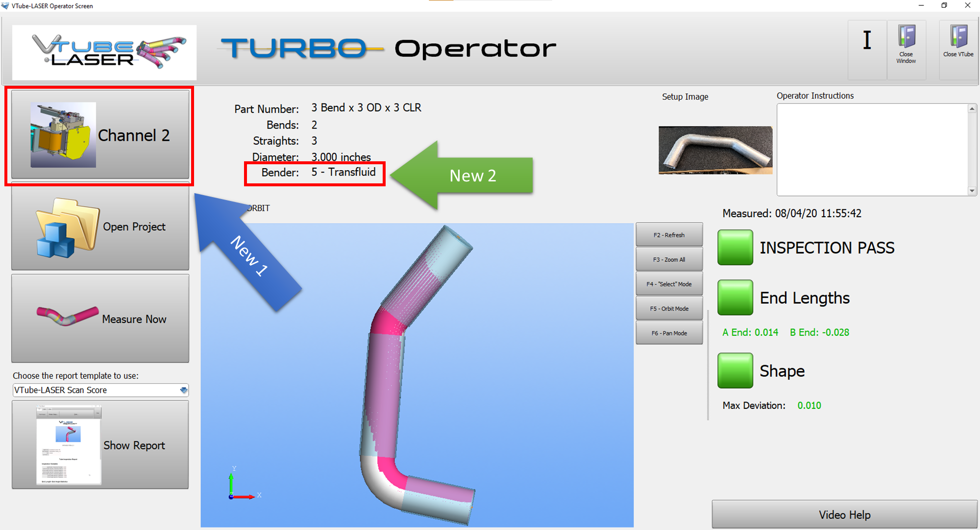Open the report template dropdown
This screenshot has width=980, height=530.
click(183, 390)
